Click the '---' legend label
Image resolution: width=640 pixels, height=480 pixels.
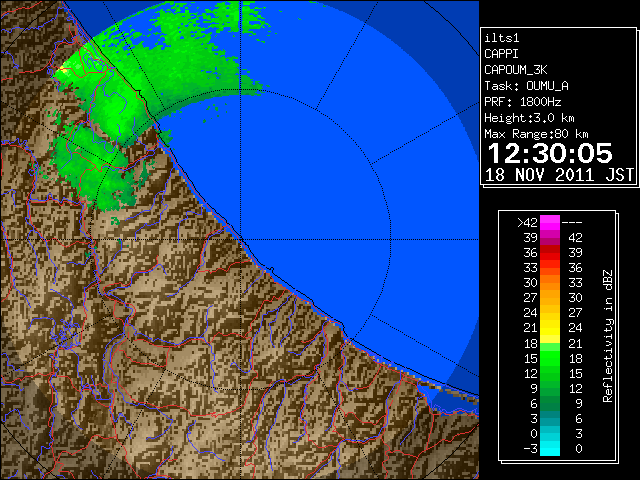tap(572, 223)
